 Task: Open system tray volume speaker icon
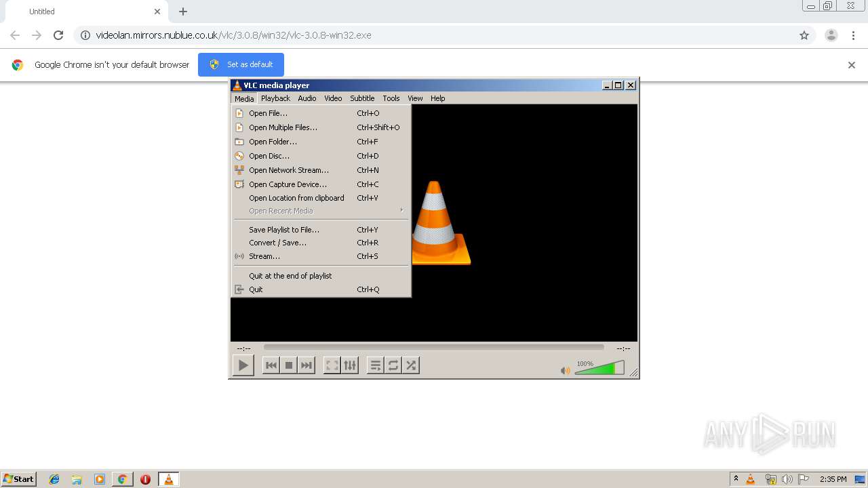click(787, 479)
